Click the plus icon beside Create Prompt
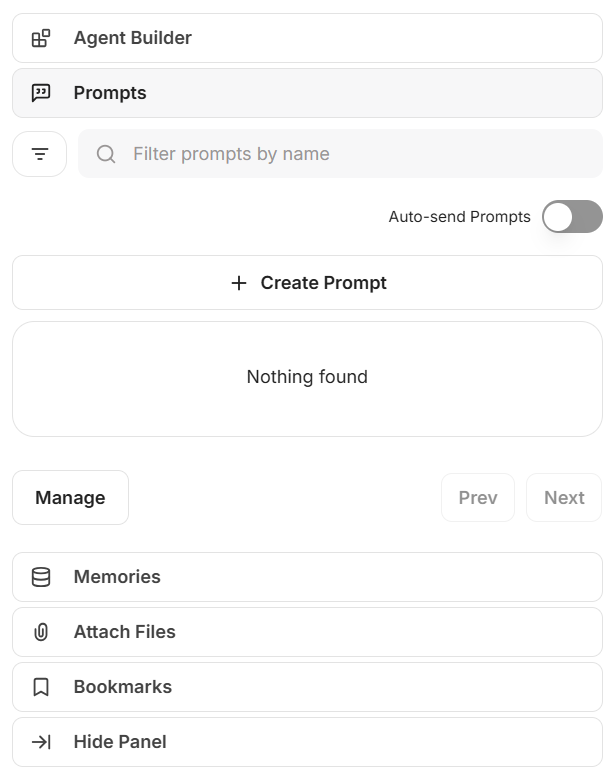 pyautogui.click(x=239, y=283)
